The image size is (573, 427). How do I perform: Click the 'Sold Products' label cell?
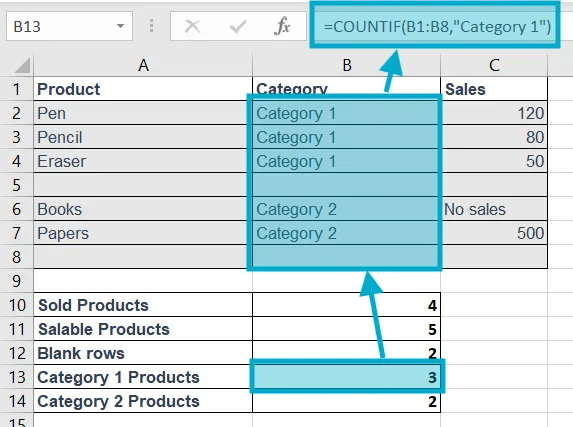coord(143,305)
